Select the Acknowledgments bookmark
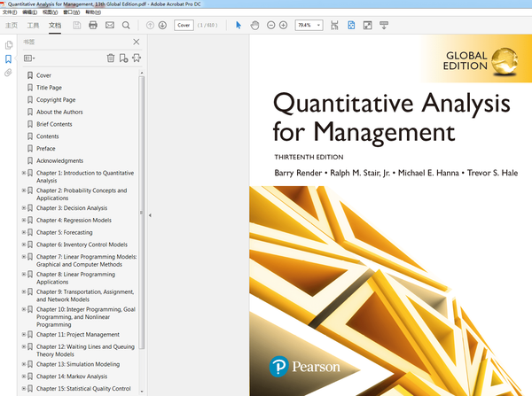This screenshot has width=532, height=396. coord(59,160)
